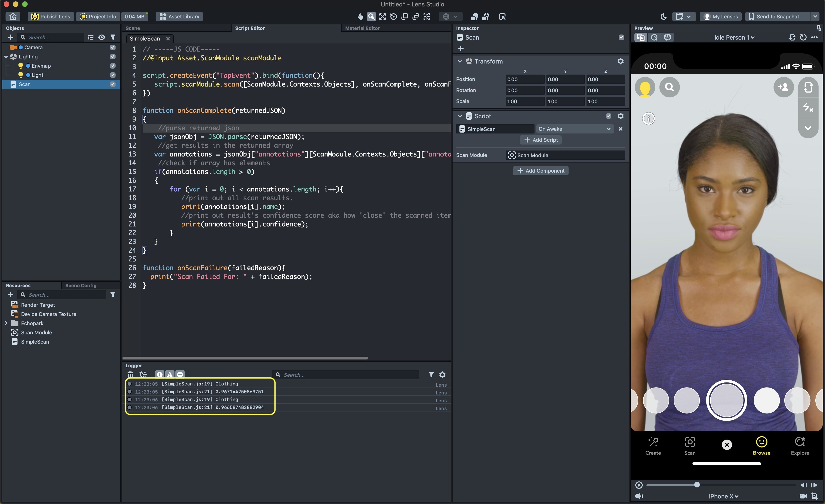Image resolution: width=825 pixels, height=504 pixels.
Task: Click the Add Component button
Action: tap(540, 171)
